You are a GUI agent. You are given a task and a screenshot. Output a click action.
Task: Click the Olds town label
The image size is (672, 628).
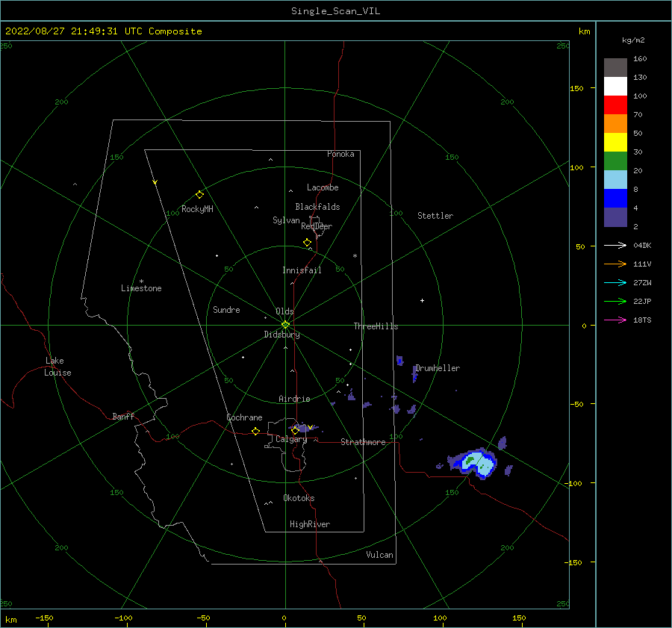click(x=284, y=311)
